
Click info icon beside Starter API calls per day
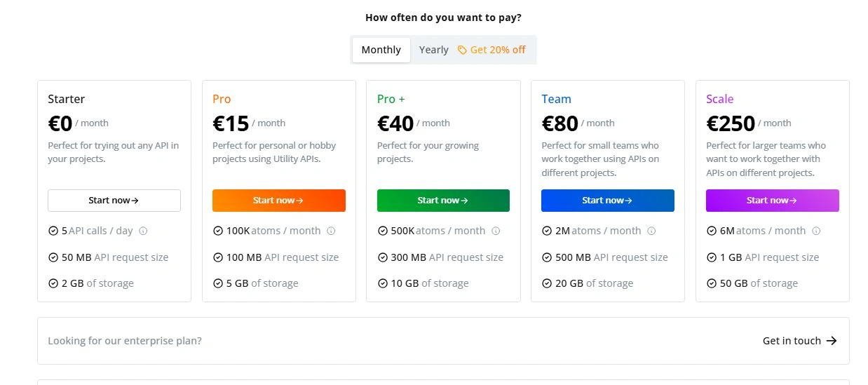tap(144, 231)
